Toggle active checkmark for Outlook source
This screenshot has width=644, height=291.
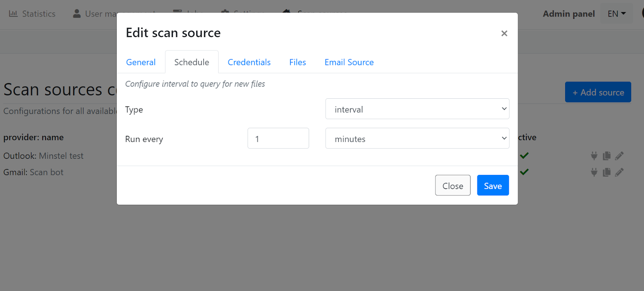click(524, 156)
